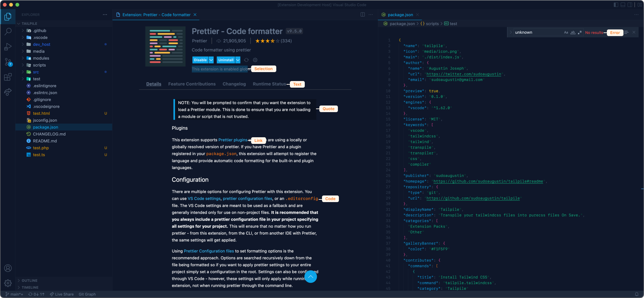The image size is (644, 298).
Task: Open the twitter.com/sudoaugustin URL in package.json
Action: 464,74
